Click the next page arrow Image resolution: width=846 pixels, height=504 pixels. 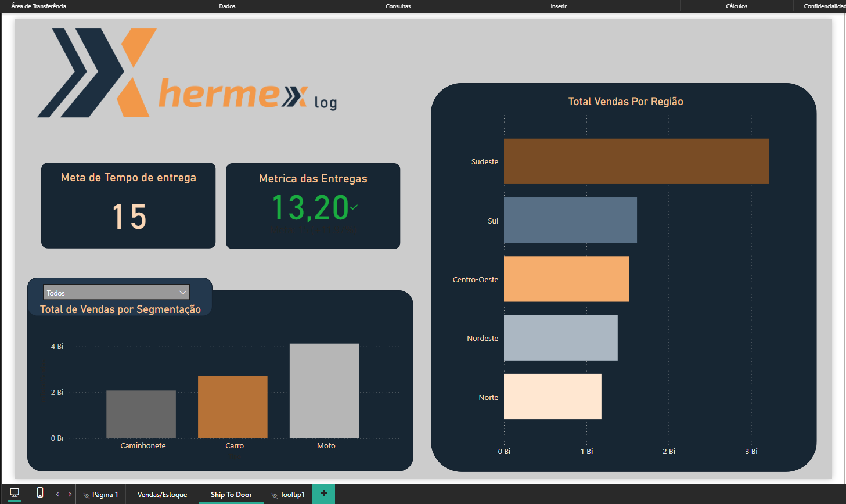click(70, 494)
